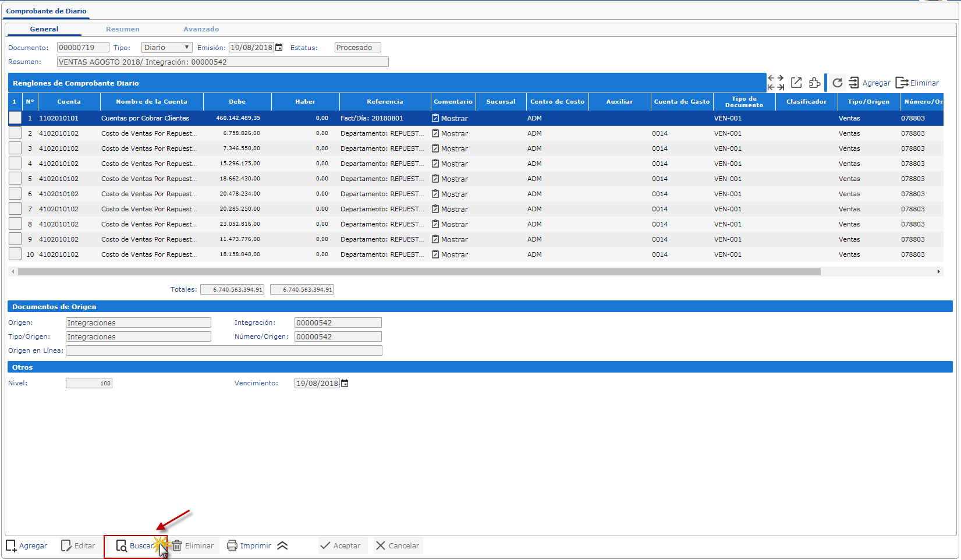Add a row with the Agregar grid button
The width and height of the screenshot is (961, 560).
(870, 83)
